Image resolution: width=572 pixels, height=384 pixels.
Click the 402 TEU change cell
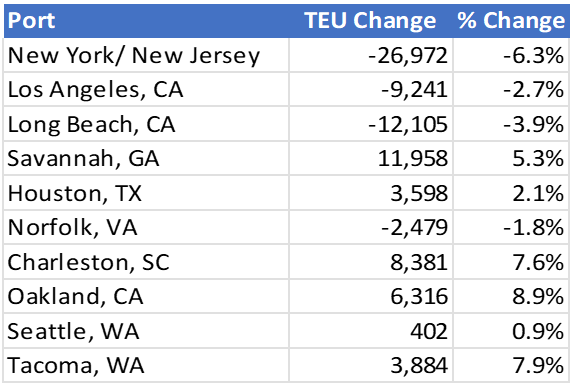coord(371,331)
